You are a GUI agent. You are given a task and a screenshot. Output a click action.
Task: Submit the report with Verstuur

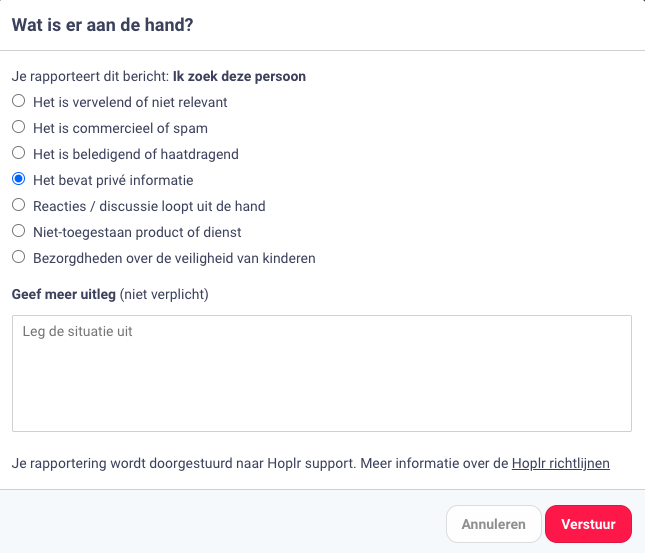pos(588,523)
